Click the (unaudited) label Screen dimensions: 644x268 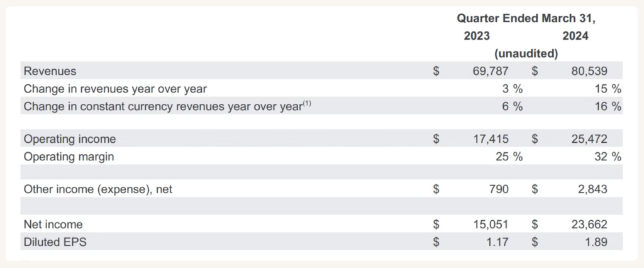(526, 54)
